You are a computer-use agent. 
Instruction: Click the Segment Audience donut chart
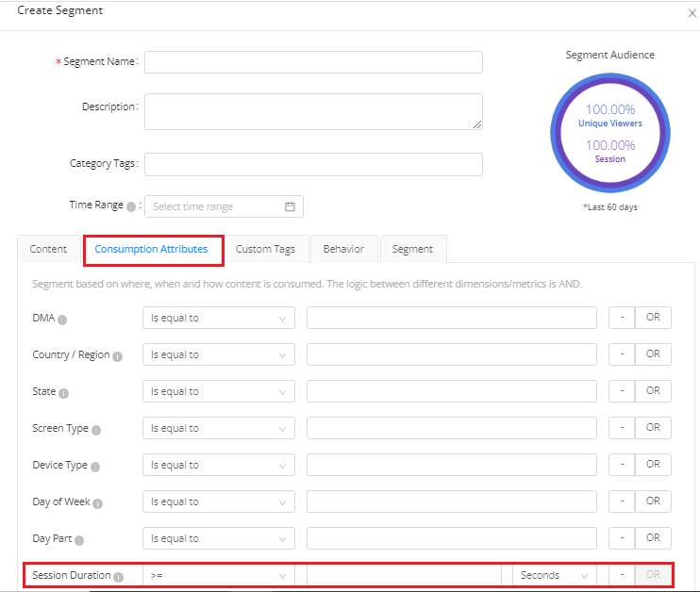click(610, 133)
